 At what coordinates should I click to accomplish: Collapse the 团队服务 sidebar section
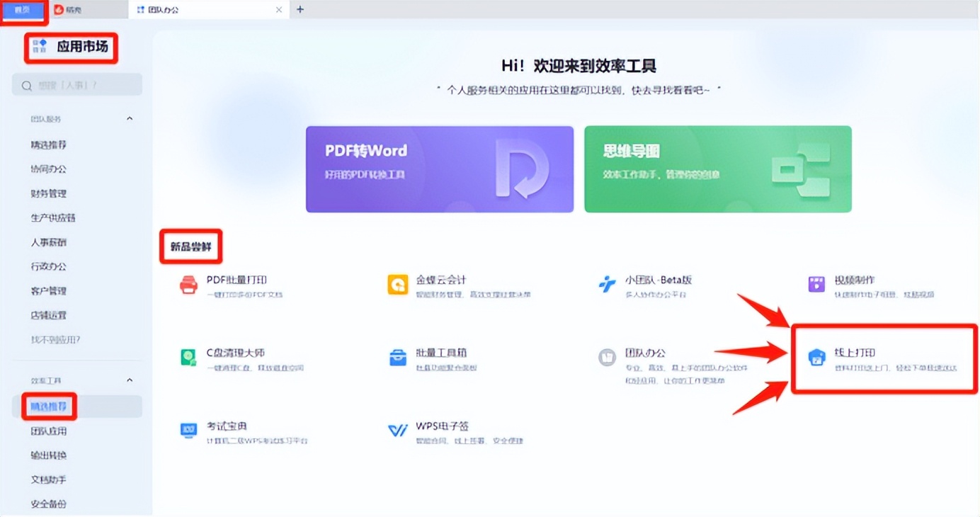pyautogui.click(x=130, y=118)
